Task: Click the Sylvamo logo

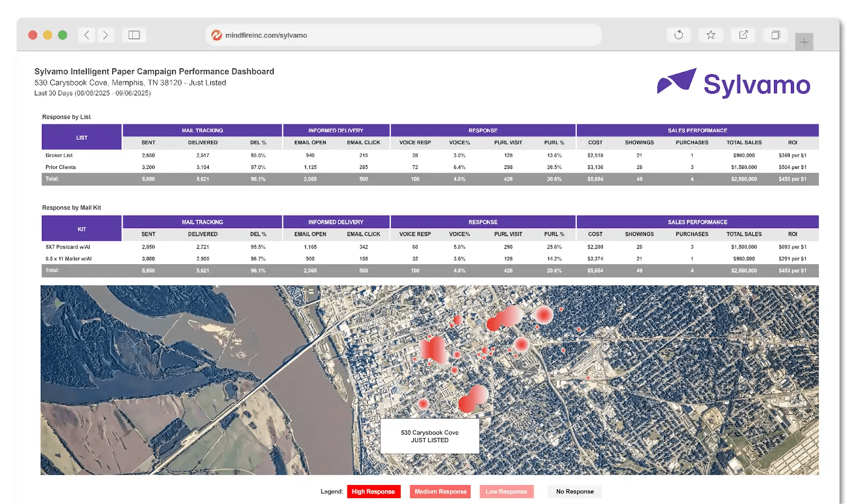Action: click(734, 84)
